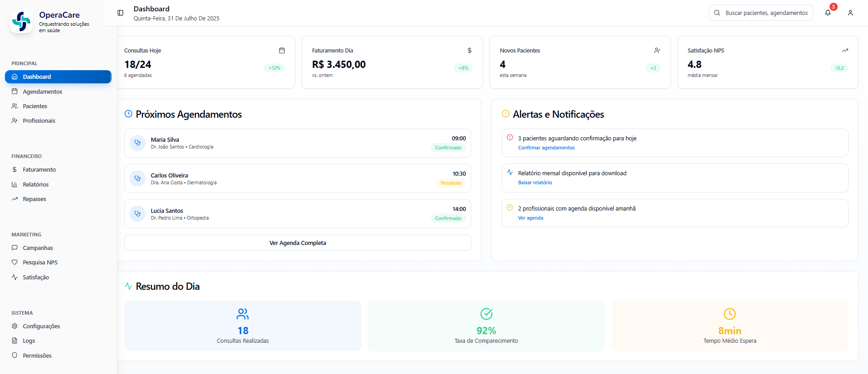Click the check icon above Taxa de Comparecimento
This screenshot has height=374, width=868.
[x=486, y=314]
